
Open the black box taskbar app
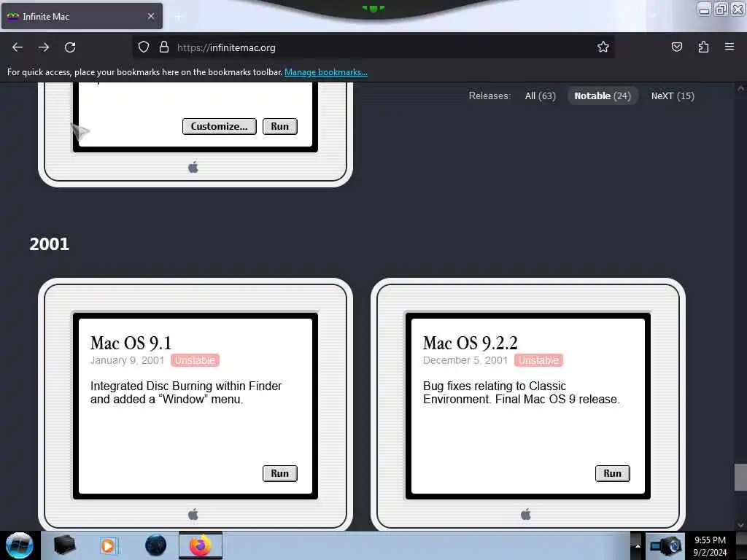click(64, 545)
